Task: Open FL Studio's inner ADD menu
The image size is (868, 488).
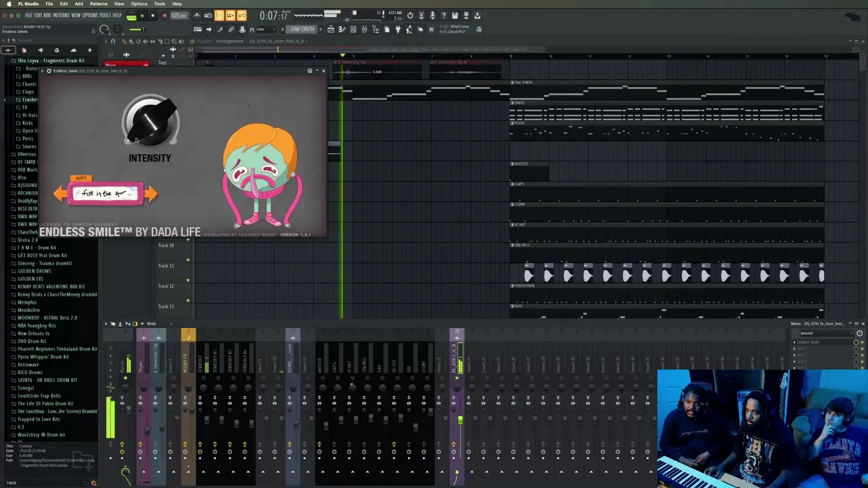Action: click(x=47, y=15)
